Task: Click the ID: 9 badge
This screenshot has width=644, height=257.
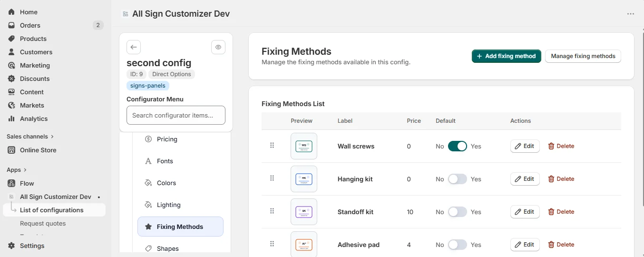Action: tap(137, 74)
